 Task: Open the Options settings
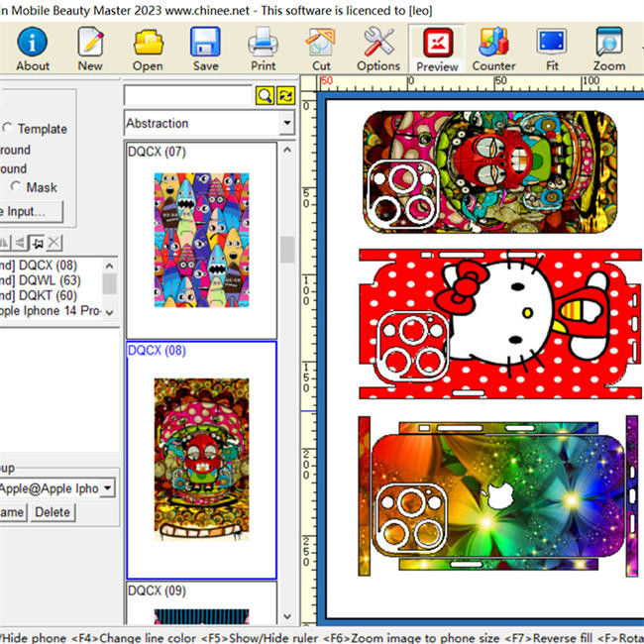(x=378, y=50)
